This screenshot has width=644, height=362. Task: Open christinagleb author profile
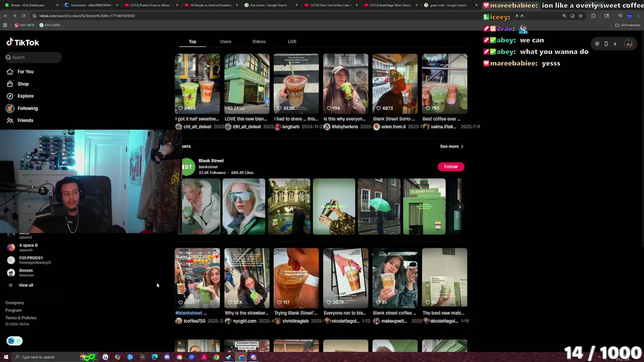point(295,321)
